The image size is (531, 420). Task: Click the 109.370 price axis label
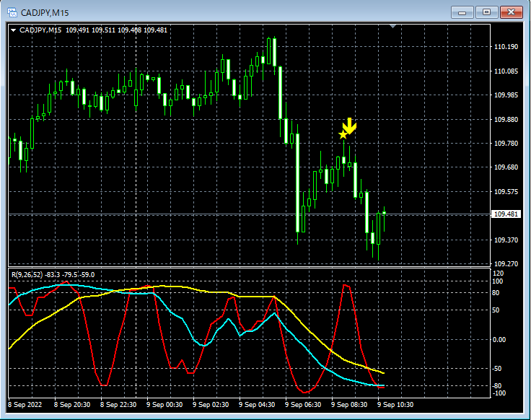click(506, 240)
